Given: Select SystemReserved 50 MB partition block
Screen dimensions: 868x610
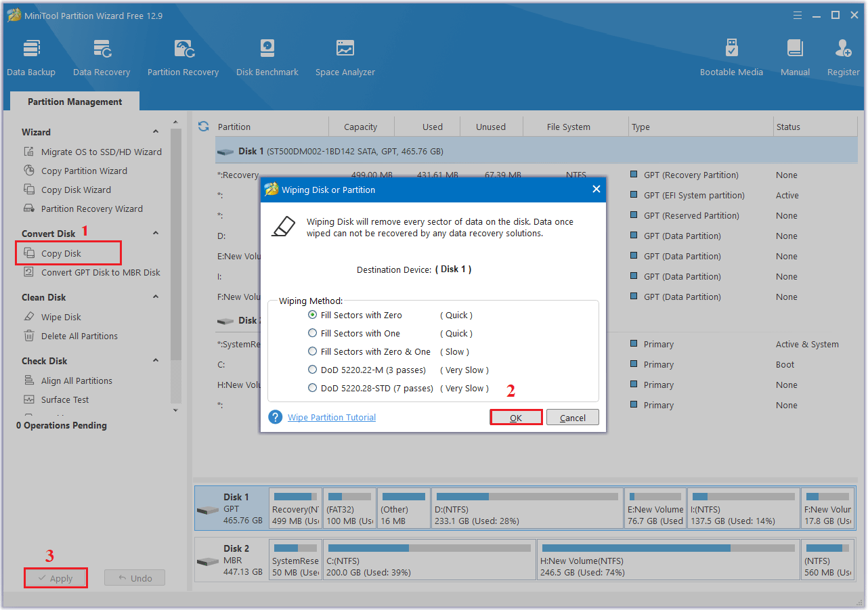Looking at the screenshot, I should pos(295,559).
